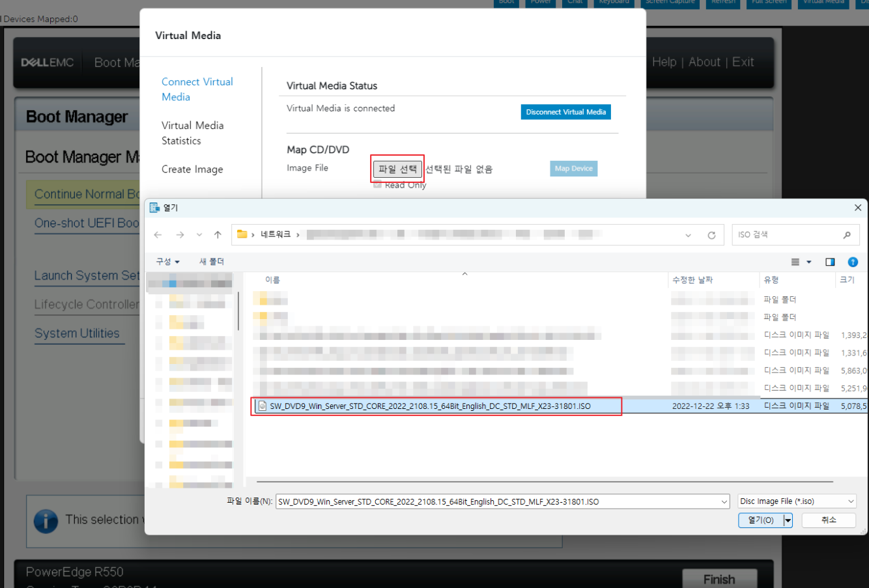Refresh the file dialog folder view
The height and width of the screenshot is (588, 869).
[x=711, y=235]
